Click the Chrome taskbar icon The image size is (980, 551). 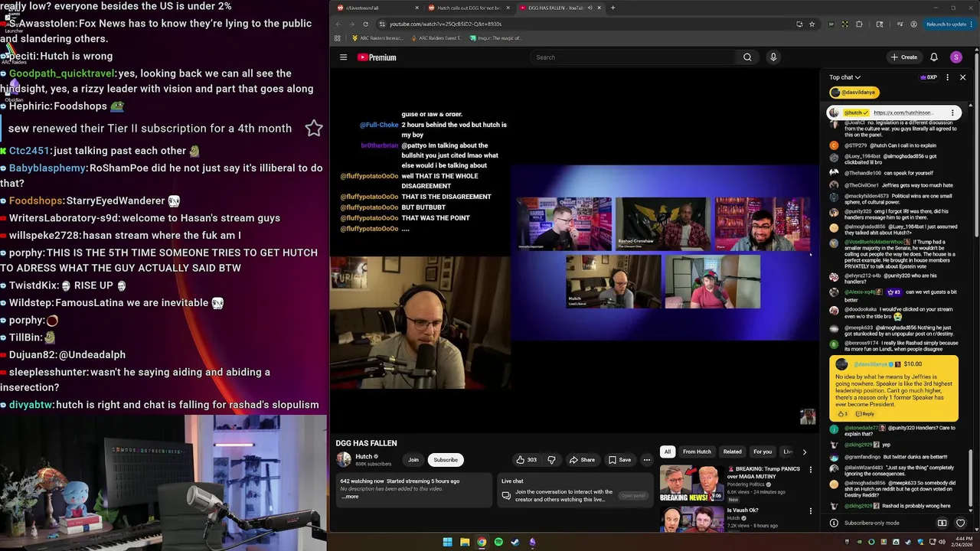coord(482,542)
